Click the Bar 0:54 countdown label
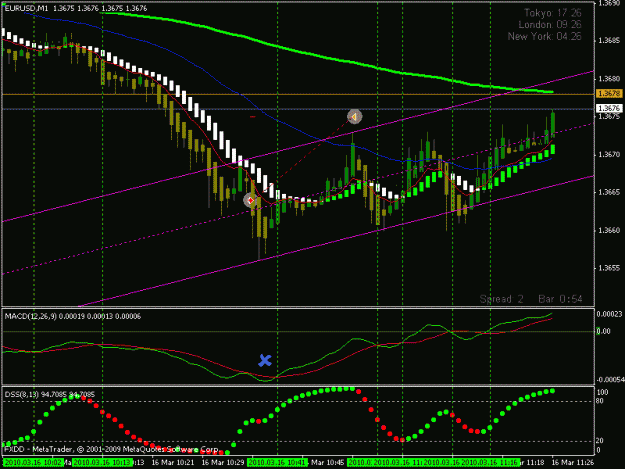 [560, 299]
